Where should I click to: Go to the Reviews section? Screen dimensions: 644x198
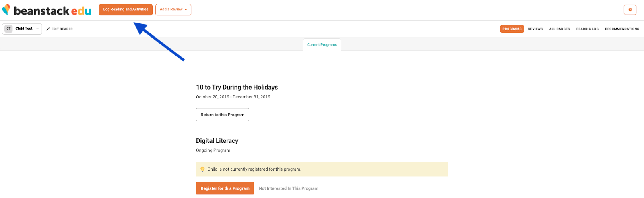tap(535, 29)
